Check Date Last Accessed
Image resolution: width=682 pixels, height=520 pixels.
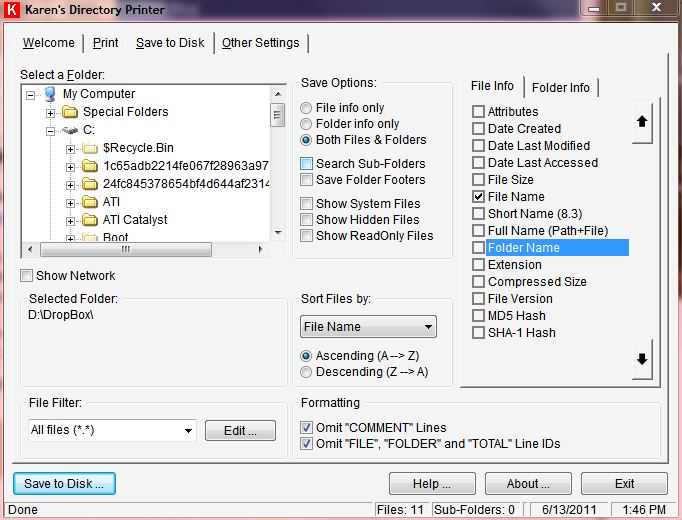478,163
